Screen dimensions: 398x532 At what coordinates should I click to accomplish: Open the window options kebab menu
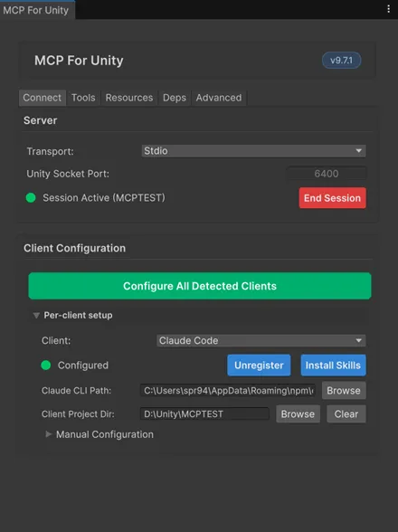click(388, 9)
